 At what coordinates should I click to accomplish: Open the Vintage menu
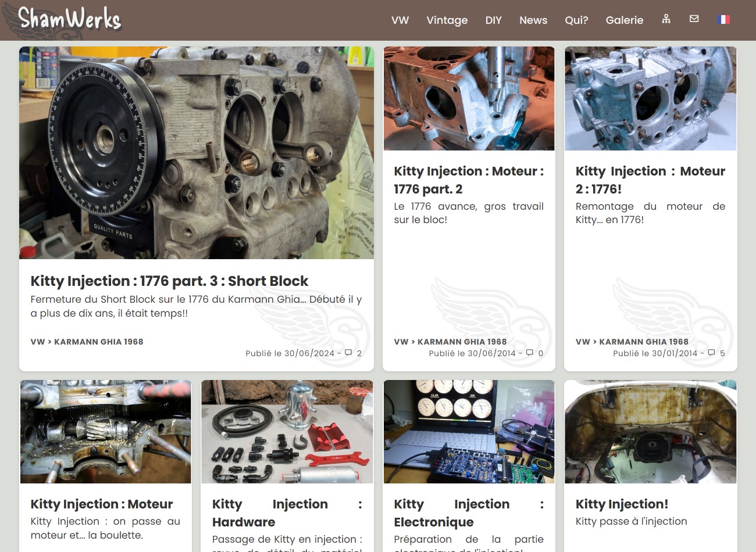tap(447, 20)
